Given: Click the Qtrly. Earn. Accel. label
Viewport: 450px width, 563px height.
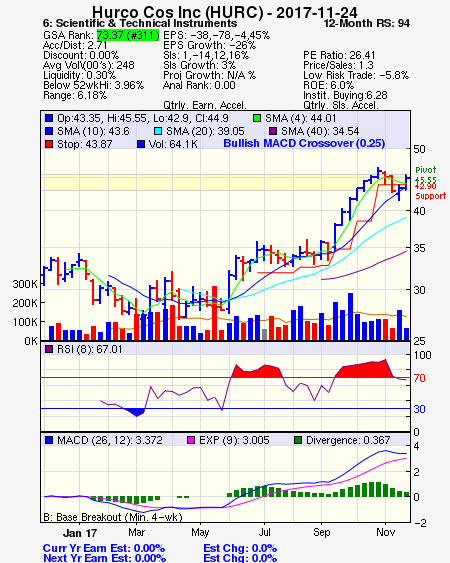Looking at the screenshot, I should [205, 105].
